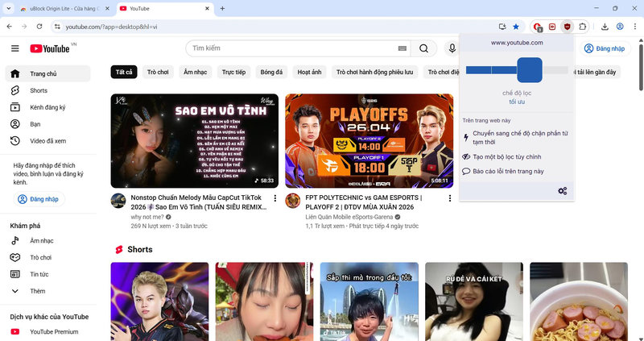Start voice search with microphone icon
Screen dimensions: 644x341
[452, 48]
